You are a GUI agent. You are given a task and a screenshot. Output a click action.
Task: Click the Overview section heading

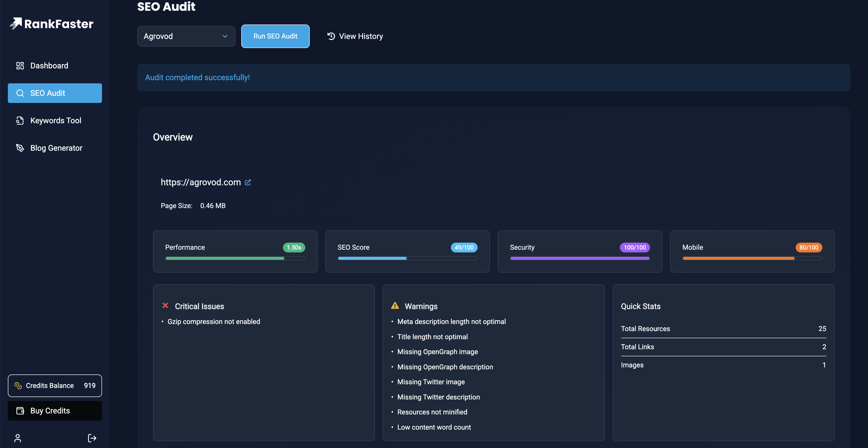point(173,137)
